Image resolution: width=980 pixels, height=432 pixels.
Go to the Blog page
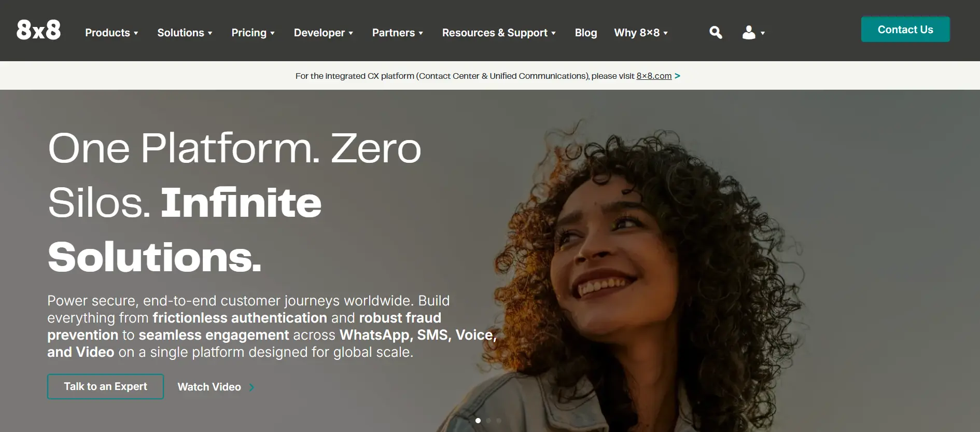click(x=586, y=33)
